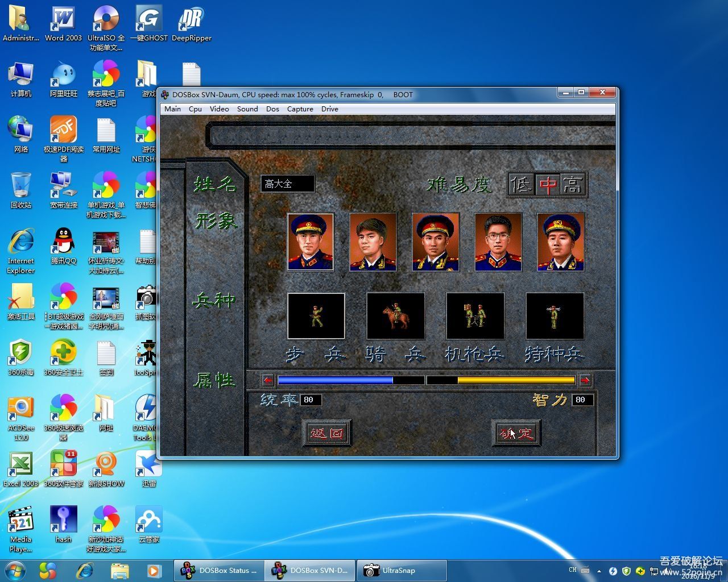This screenshot has height=582, width=728.
Task: Select the cavalry 骑兵 troop type
Action: tap(396, 316)
